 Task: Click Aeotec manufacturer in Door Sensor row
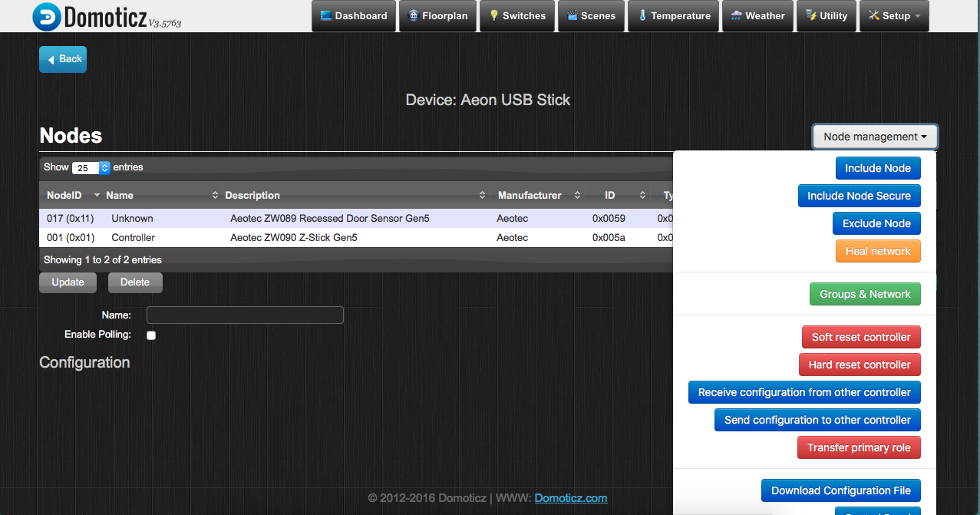pos(512,219)
